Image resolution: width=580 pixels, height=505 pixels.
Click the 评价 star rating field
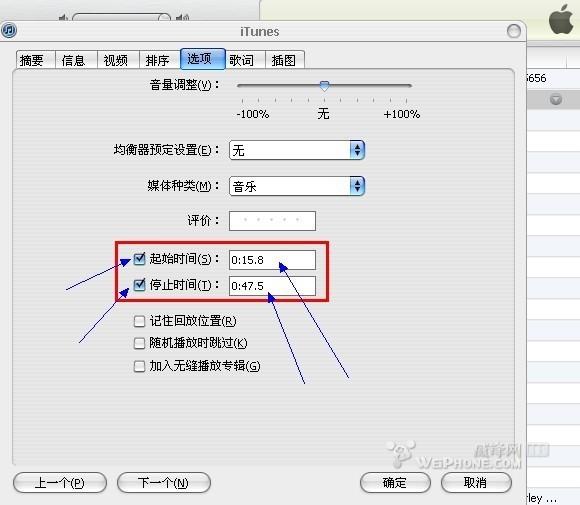coord(272,220)
